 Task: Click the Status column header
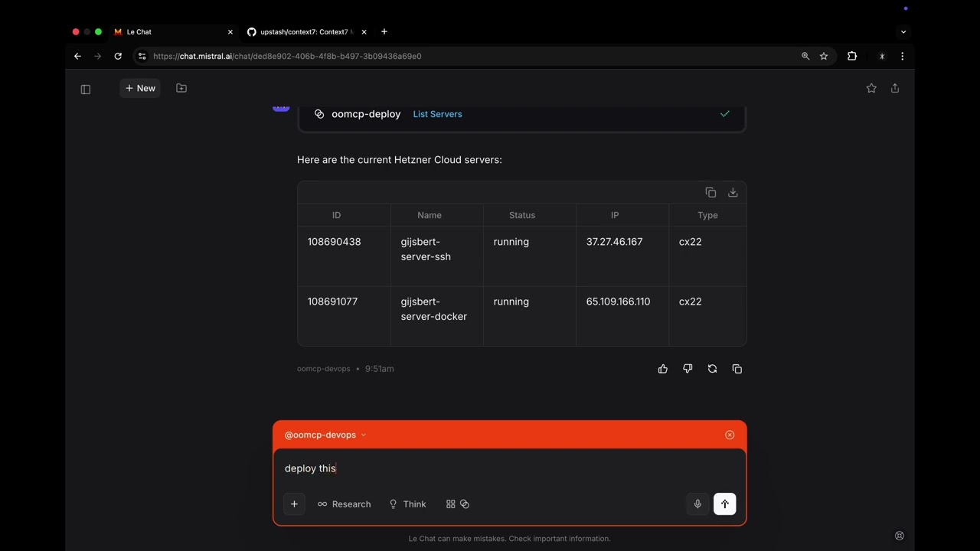click(x=522, y=215)
